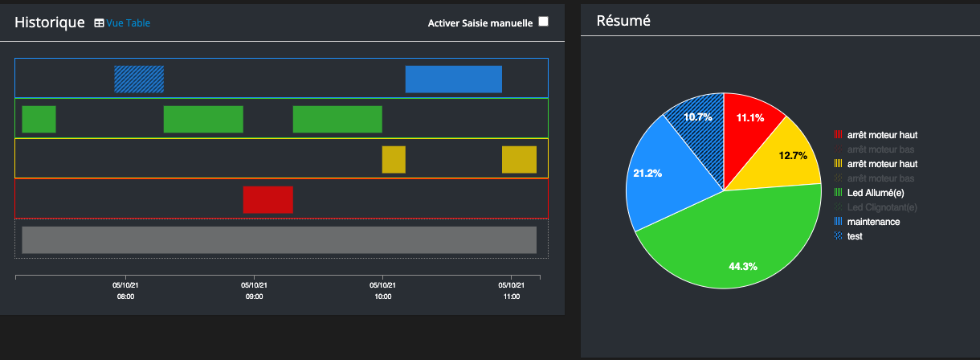Click the long gray bar in the timeline
The width and height of the screenshot is (980, 360).
coord(279,239)
